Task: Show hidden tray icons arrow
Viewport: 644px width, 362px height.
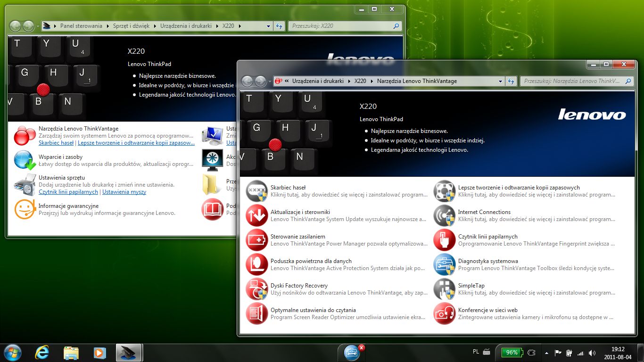Action: point(546,353)
